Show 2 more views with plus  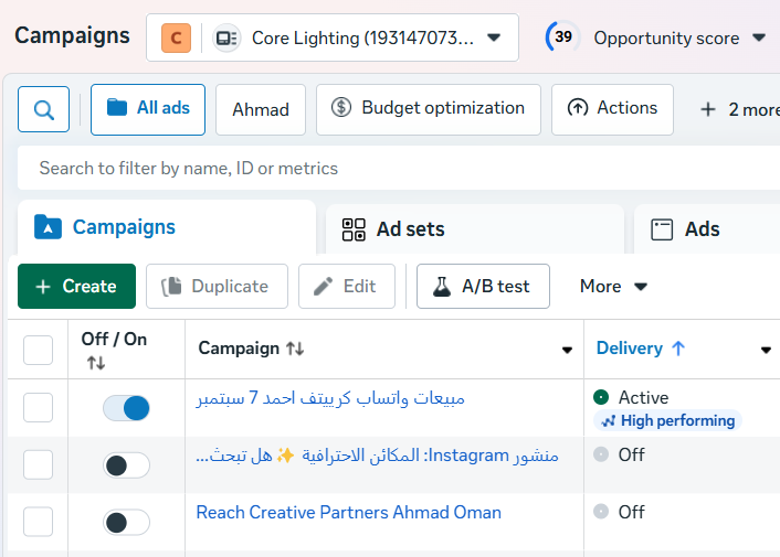738,109
